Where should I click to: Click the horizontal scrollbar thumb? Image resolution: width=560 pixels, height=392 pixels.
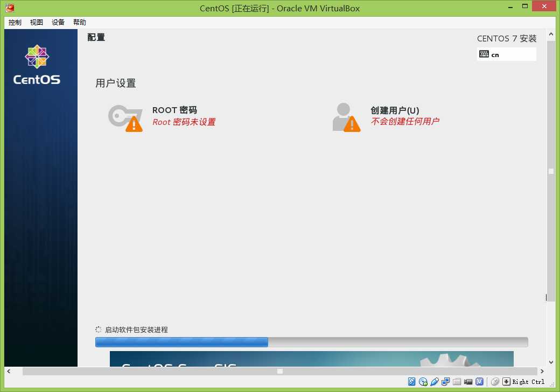(279, 372)
